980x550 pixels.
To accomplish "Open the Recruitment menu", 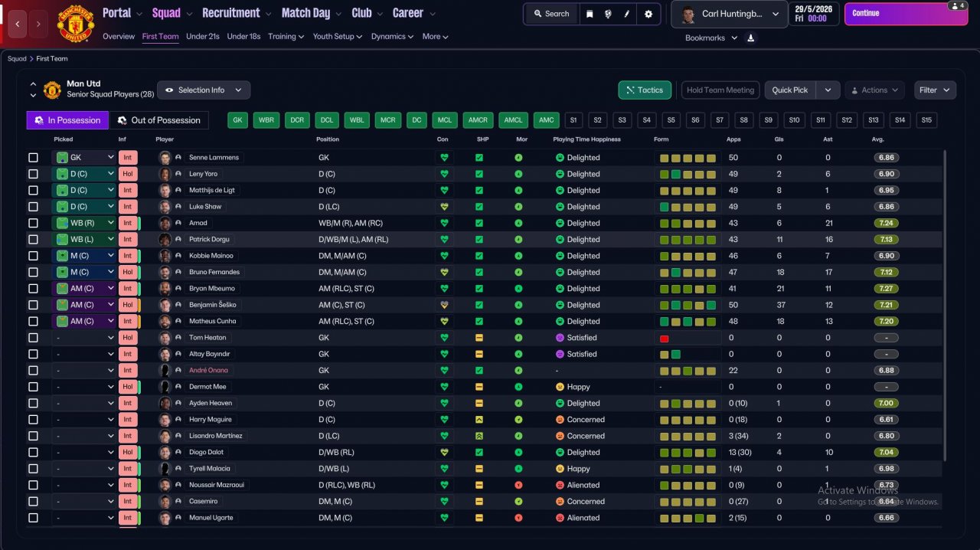I will tap(237, 13).
